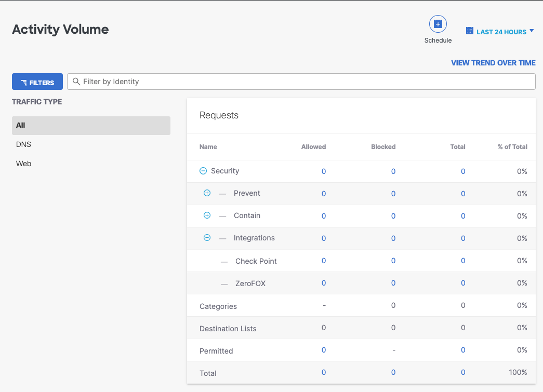The image size is (543, 392).
Task: Click the calendar icon beside Last 24 Hours
Action: (470, 31)
